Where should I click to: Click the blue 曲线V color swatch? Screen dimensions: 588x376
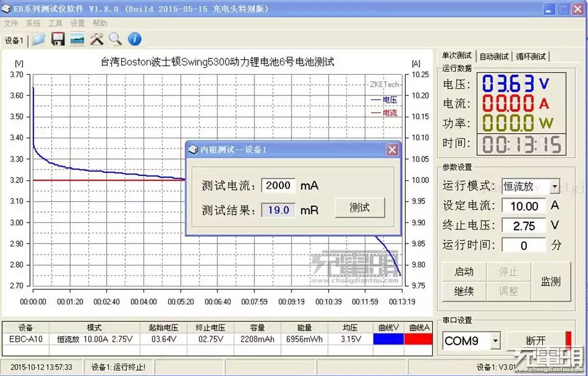coord(389,339)
